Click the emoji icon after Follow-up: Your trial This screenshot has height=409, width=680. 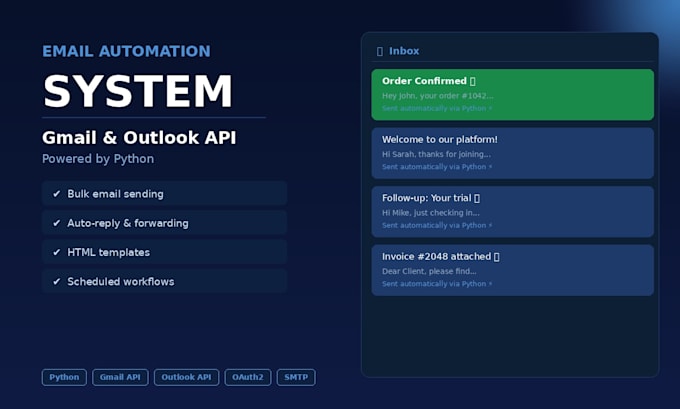(477, 199)
